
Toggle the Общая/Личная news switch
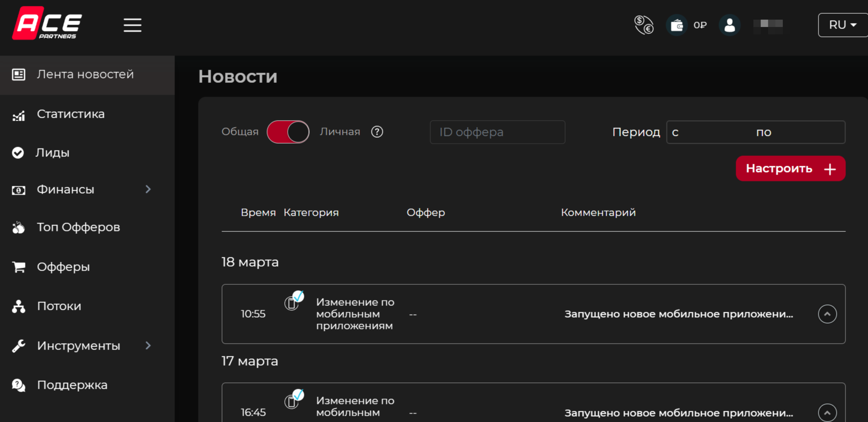288,132
